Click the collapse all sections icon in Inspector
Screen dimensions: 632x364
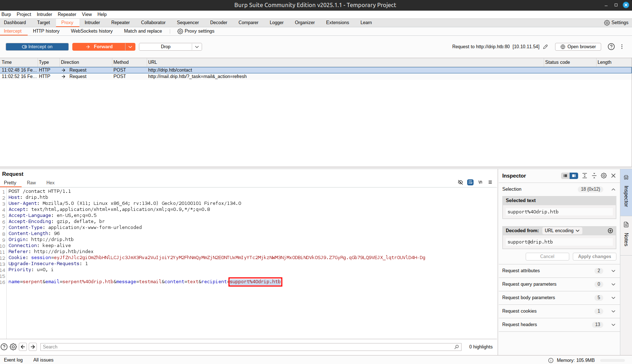point(594,176)
